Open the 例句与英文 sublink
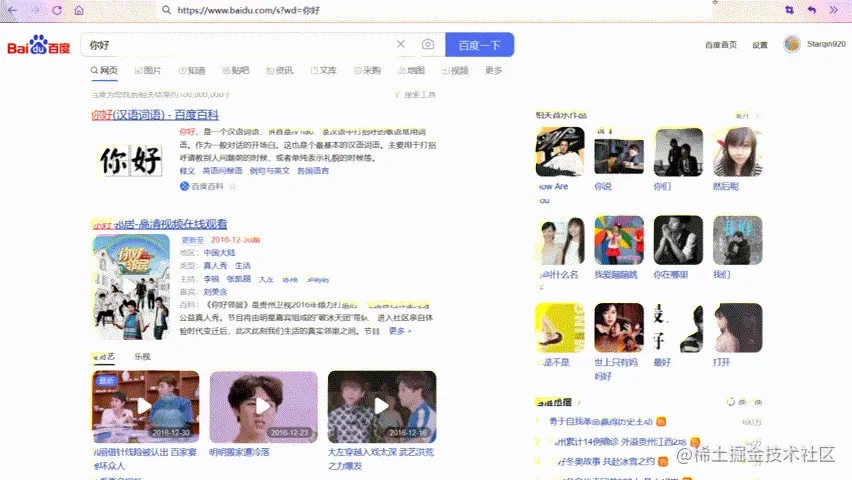The width and height of the screenshot is (852, 480). pyautogui.click(x=270, y=171)
